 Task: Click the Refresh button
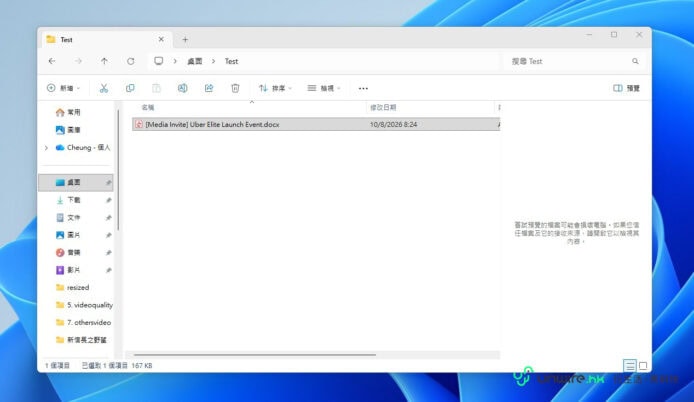click(x=131, y=61)
